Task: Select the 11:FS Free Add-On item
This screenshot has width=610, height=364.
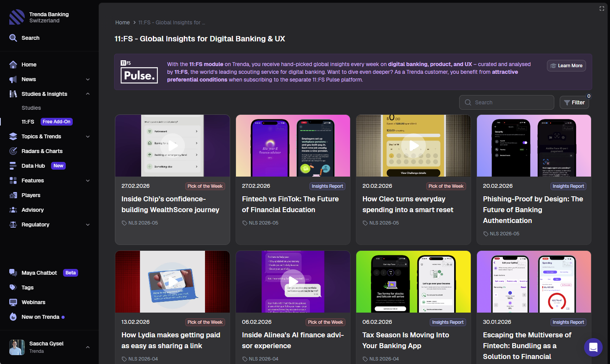Action: click(x=46, y=122)
